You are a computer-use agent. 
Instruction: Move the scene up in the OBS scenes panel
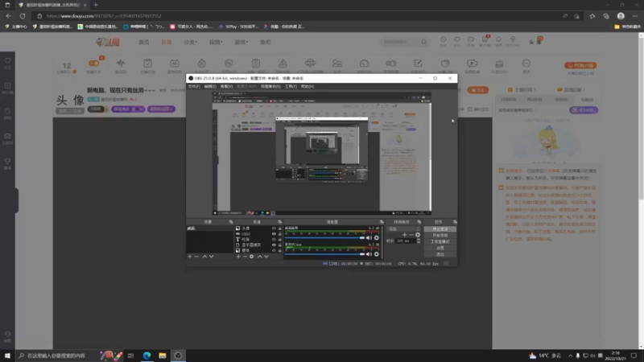(x=204, y=257)
